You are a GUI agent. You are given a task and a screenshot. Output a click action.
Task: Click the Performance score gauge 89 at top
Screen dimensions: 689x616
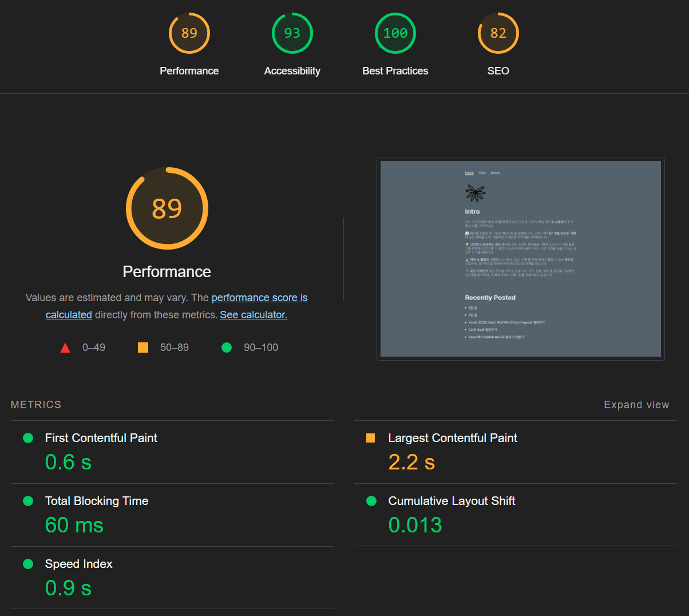click(x=189, y=33)
